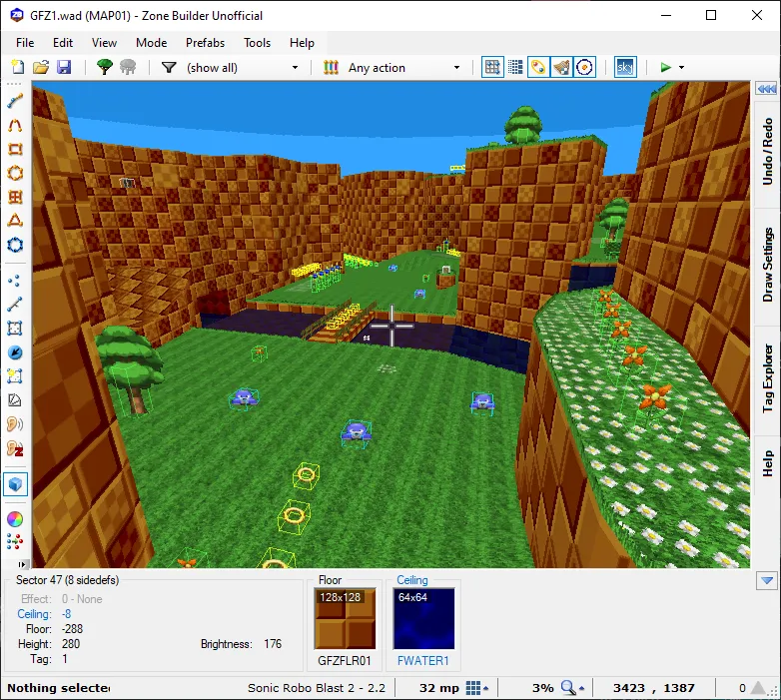Select the orange draw ellipse tool
The height and width of the screenshot is (700, 781).
coord(15,173)
